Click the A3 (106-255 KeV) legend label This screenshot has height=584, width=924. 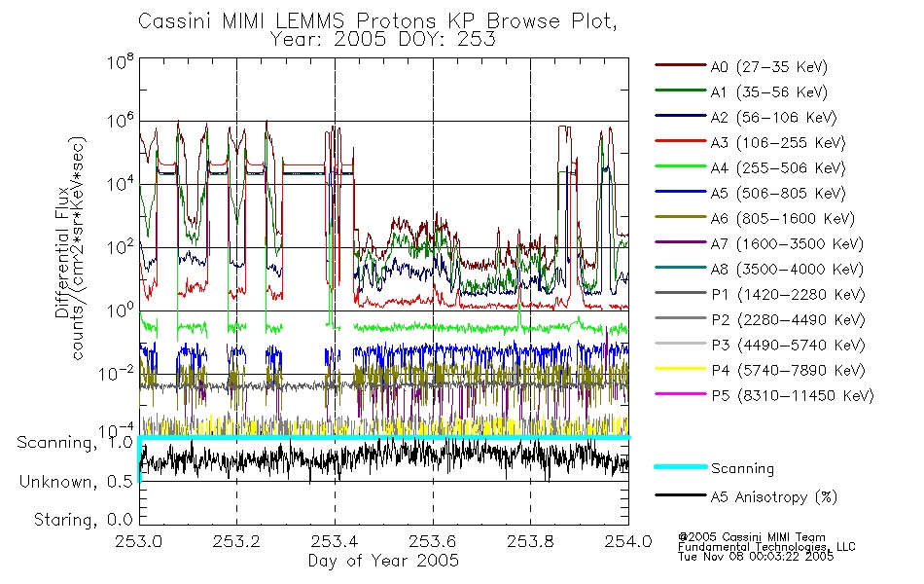point(778,143)
